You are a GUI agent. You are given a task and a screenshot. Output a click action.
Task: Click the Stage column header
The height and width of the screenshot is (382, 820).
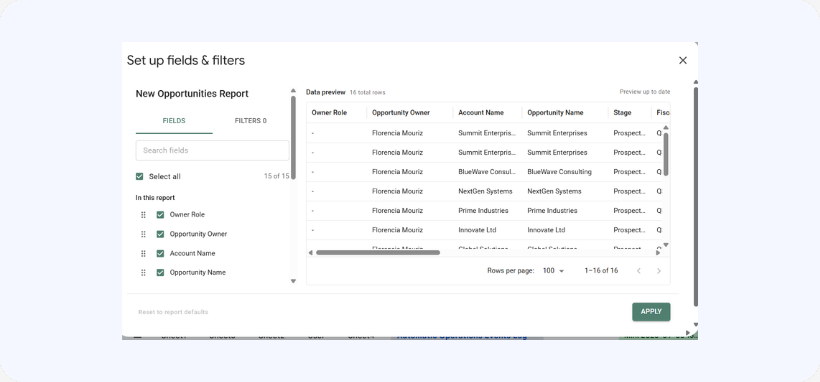tap(622, 113)
